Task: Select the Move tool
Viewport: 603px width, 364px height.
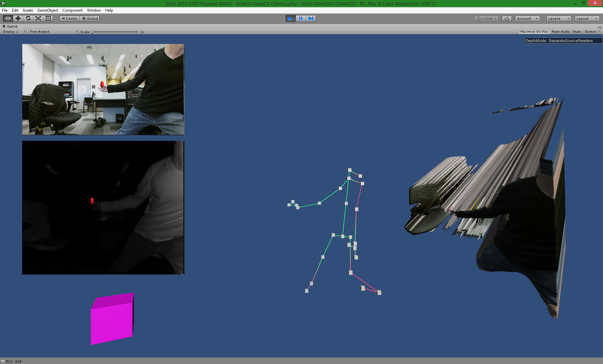Action: click(18, 19)
